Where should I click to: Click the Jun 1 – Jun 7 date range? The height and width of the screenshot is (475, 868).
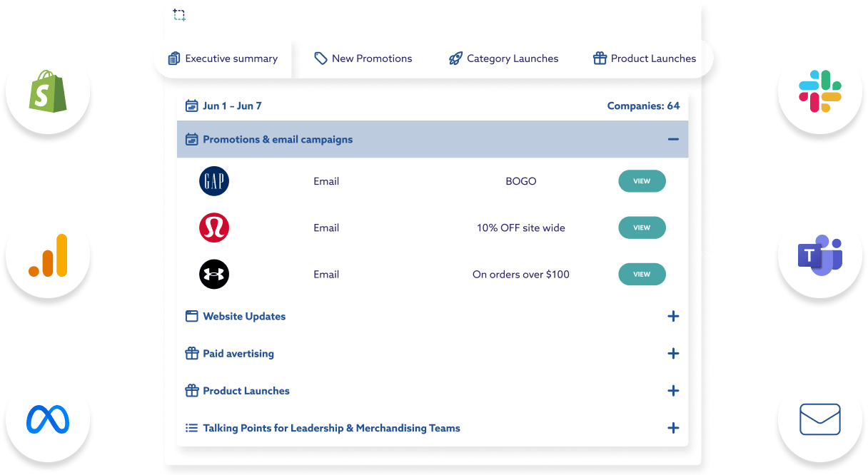click(232, 106)
